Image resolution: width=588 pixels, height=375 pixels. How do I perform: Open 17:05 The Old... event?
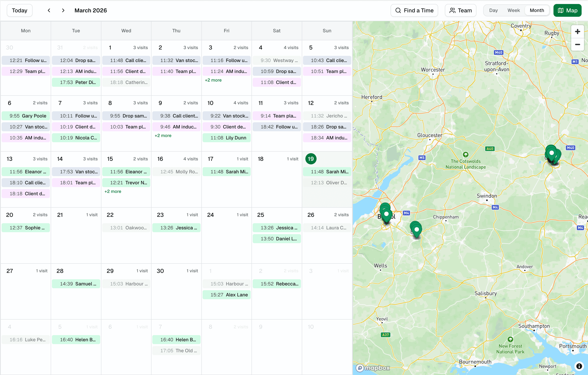(x=176, y=351)
